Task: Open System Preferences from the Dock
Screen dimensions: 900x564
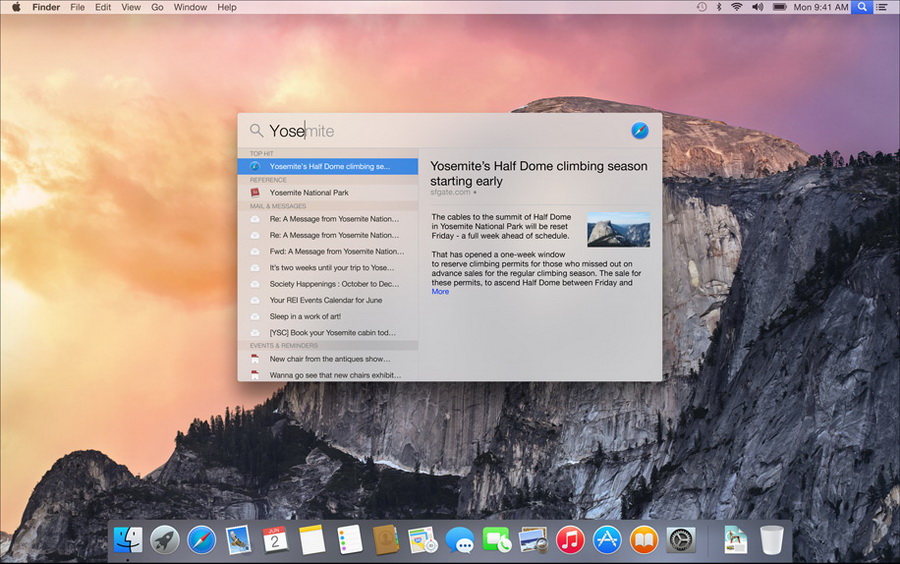Action: [x=681, y=540]
